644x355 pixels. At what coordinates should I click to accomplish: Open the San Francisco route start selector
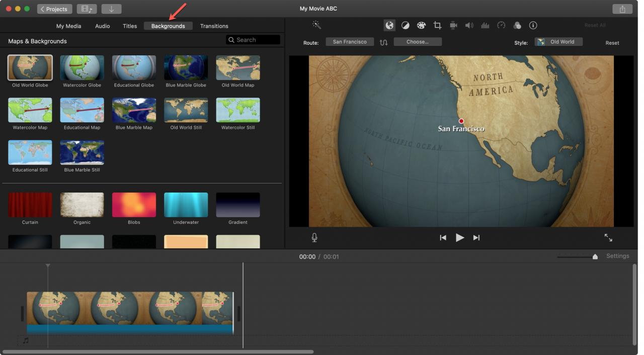pyautogui.click(x=350, y=42)
